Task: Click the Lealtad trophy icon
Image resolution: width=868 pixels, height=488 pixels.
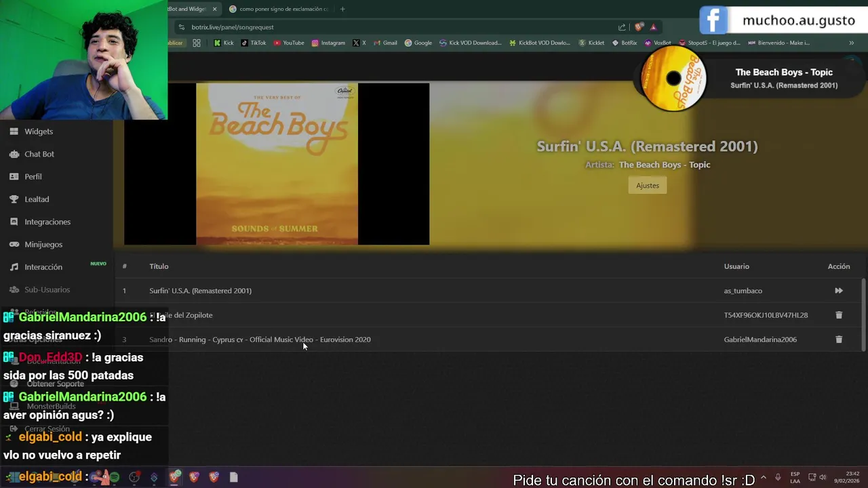Action: click(x=14, y=199)
